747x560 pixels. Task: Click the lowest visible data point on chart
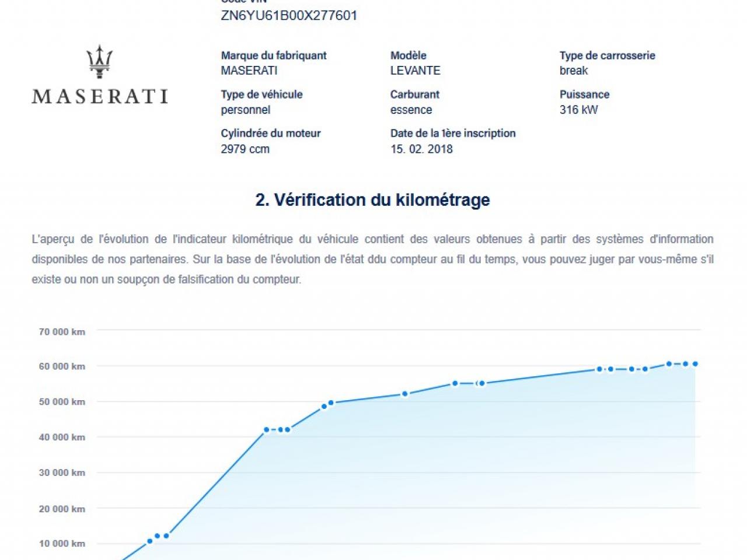[x=150, y=541]
